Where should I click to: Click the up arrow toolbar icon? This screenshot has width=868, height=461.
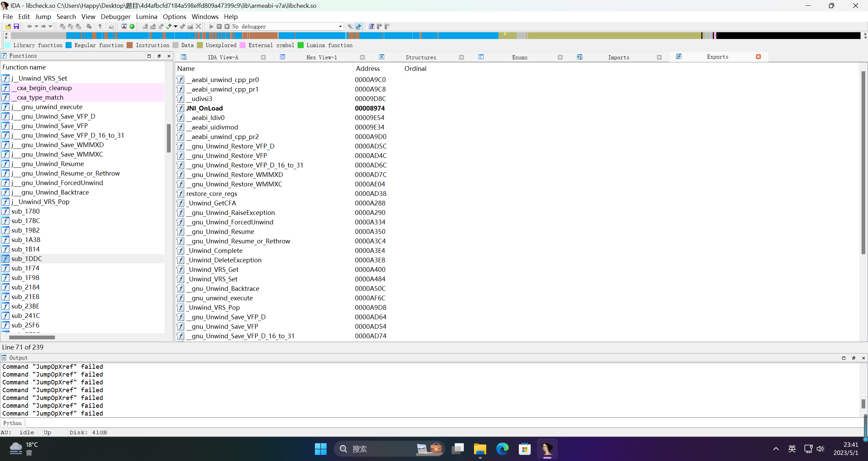(100, 26)
